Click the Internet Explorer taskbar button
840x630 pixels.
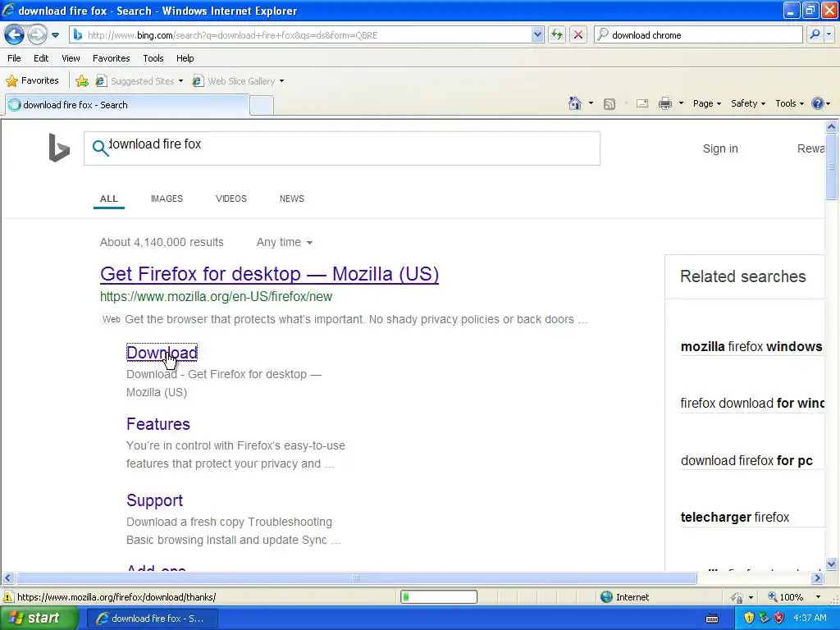click(152, 619)
